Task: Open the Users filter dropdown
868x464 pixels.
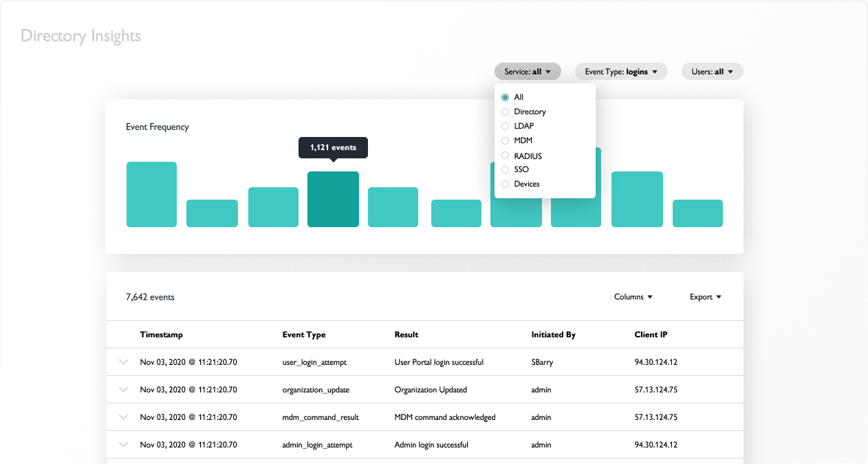Action: pyautogui.click(x=712, y=72)
